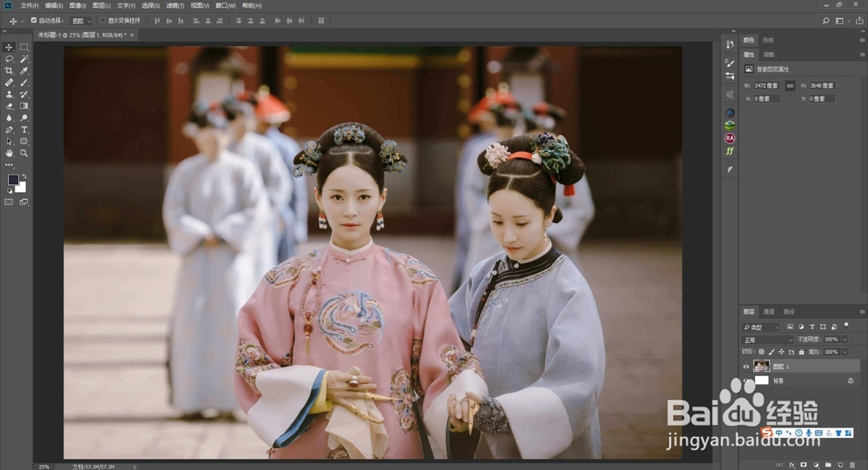Viewport: 868px width, 470px height.
Task: Select the Healing Brush tool
Action: point(9,83)
